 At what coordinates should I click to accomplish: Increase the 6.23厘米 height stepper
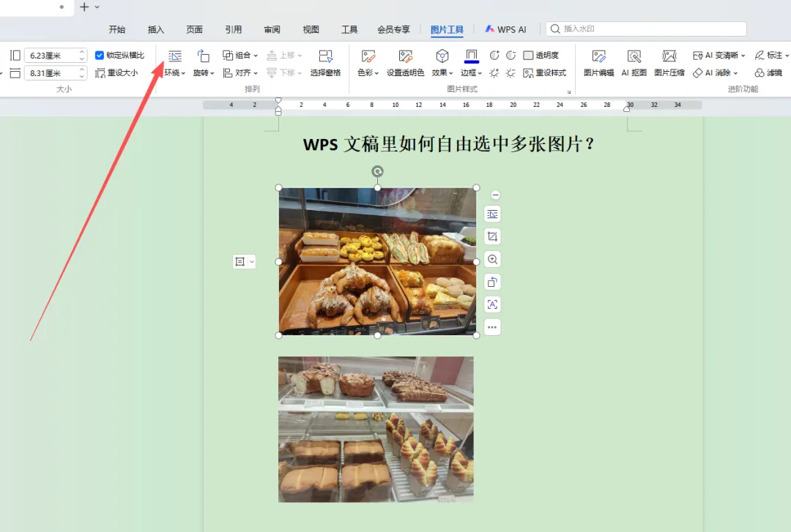(82, 52)
